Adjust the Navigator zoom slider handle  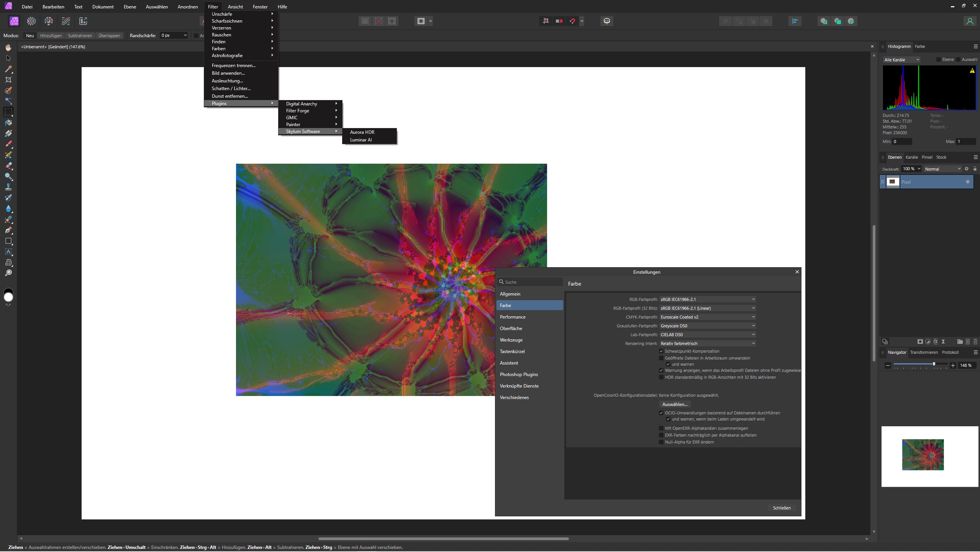tap(934, 365)
